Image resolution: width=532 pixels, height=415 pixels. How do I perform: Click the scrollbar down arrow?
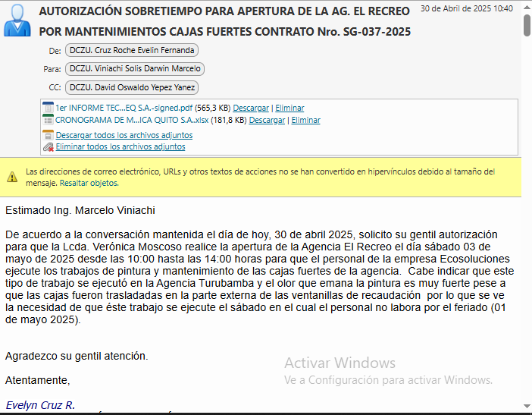(527, 406)
